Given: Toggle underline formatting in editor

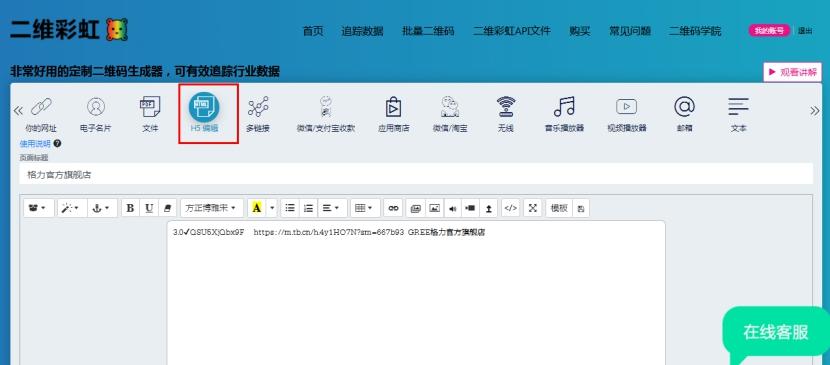Looking at the screenshot, I should (x=149, y=208).
